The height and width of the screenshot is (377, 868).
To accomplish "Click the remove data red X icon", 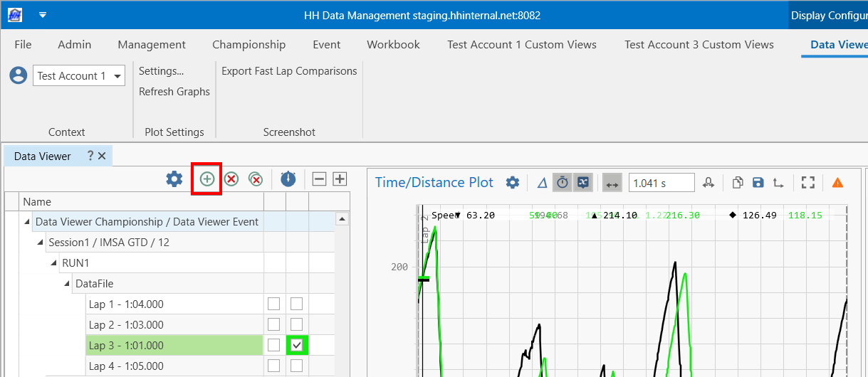I will click(231, 179).
